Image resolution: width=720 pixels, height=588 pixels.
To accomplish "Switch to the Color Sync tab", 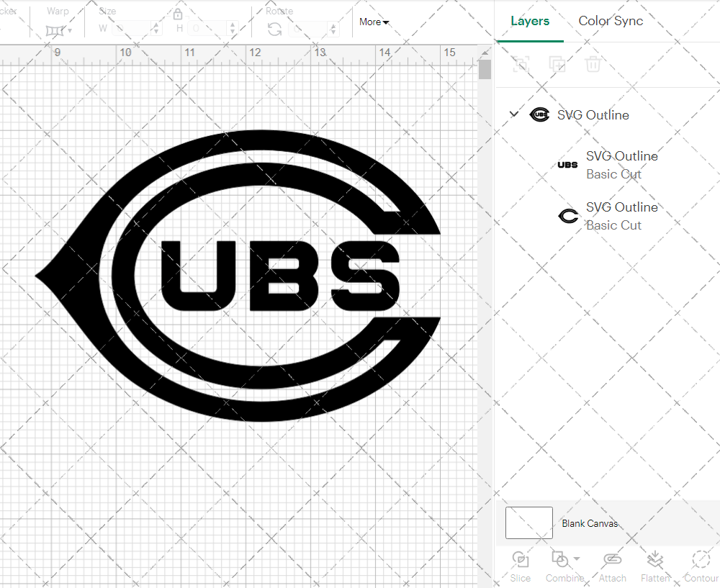I will (611, 21).
